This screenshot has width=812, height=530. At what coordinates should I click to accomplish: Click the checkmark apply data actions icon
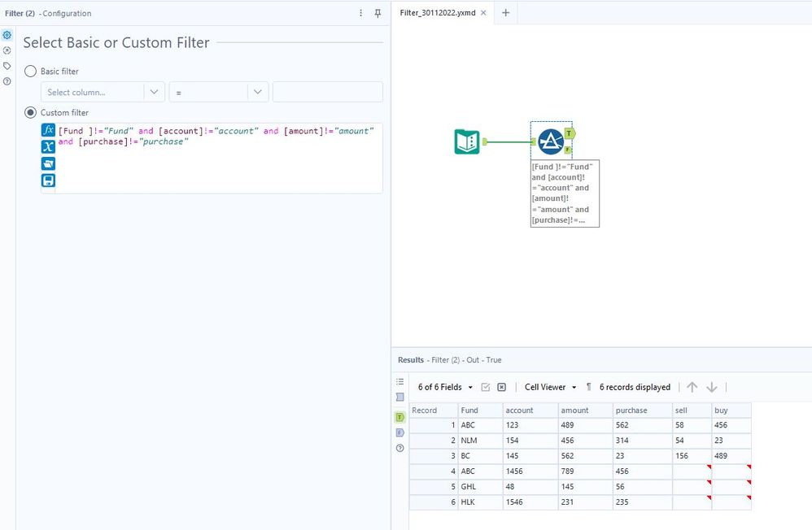point(485,387)
